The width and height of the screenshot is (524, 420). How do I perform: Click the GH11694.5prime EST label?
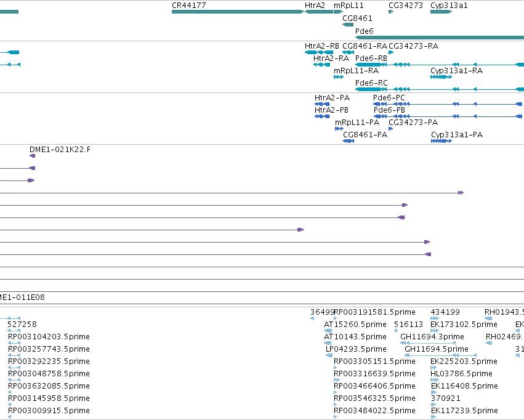pos(437,349)
